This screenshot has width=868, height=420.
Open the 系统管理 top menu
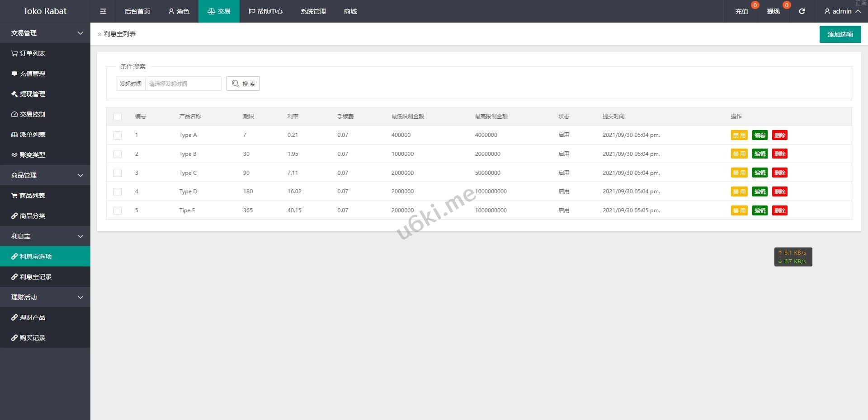pyautogui.click(x=313, y=11)
